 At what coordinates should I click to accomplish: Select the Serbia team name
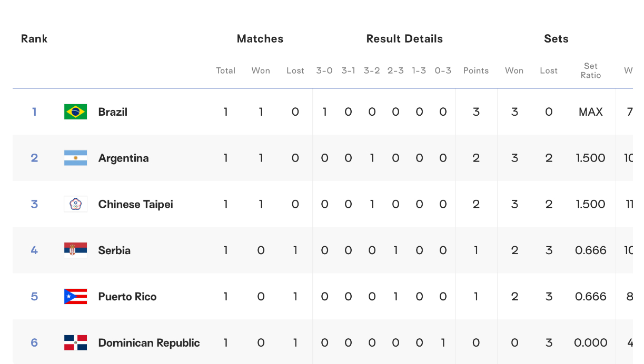click(x=114, y=250)
